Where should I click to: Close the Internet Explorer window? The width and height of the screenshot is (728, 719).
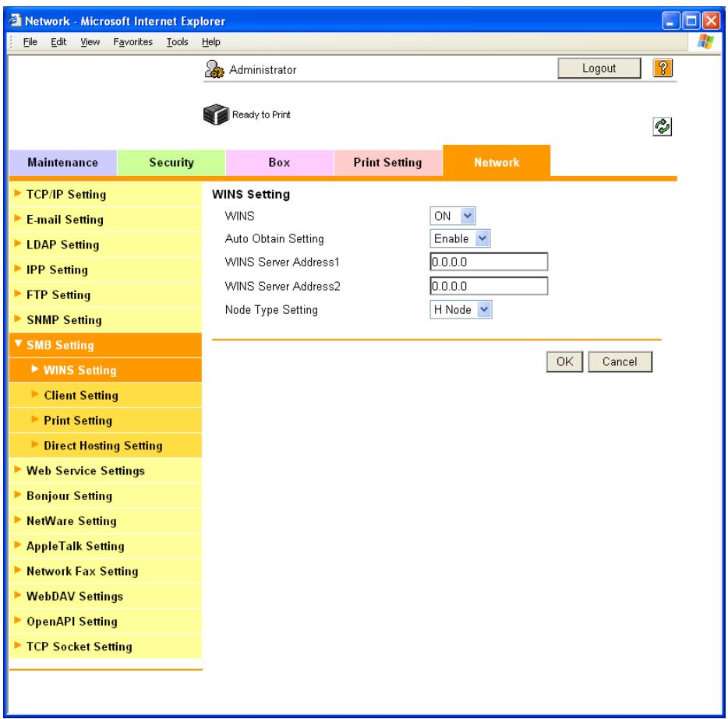tap(711, 21)
